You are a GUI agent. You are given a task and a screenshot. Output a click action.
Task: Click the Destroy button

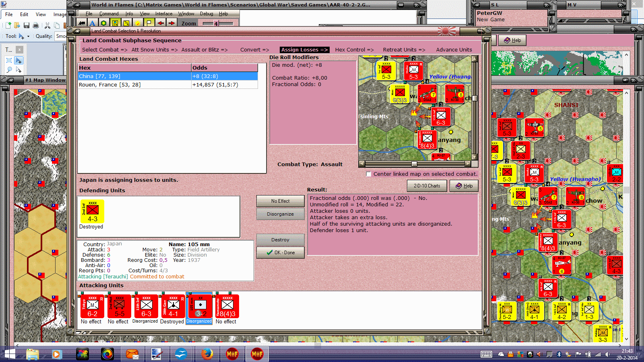tap(280, 240)
